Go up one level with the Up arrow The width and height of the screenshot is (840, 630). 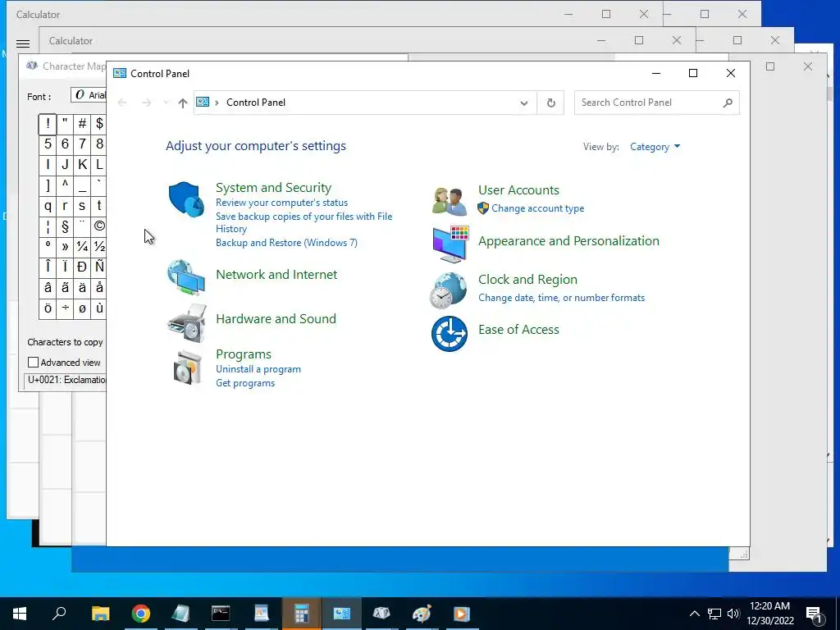pos(183,103)
